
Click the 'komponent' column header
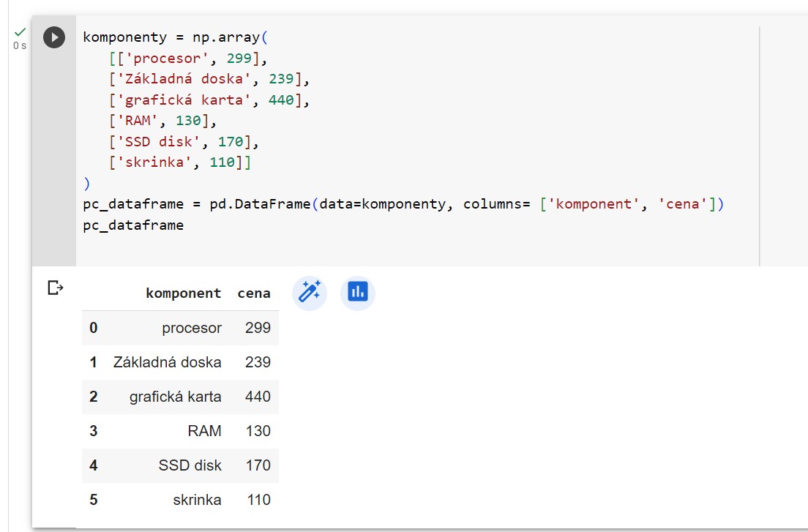pyautogui.click(x=183, y=293)
